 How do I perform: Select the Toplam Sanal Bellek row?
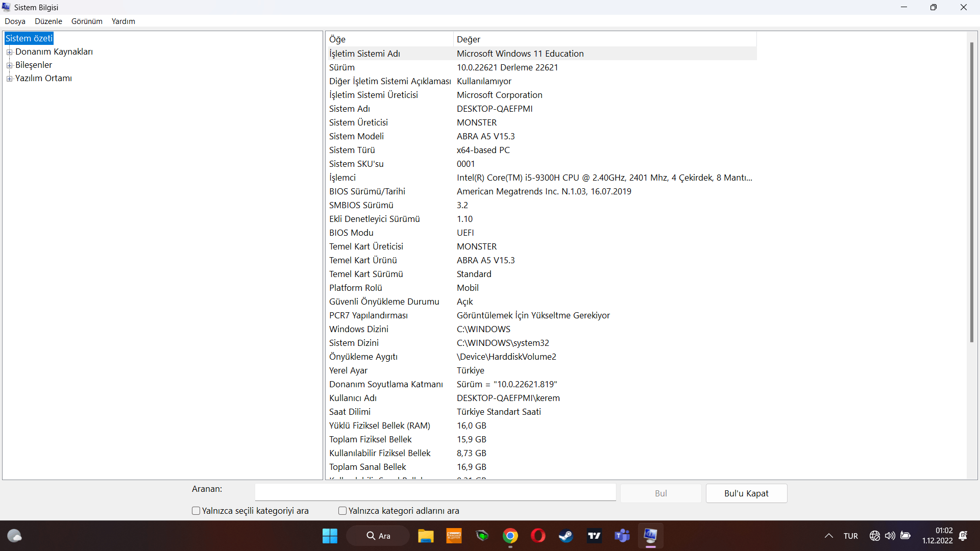point(542,467)
